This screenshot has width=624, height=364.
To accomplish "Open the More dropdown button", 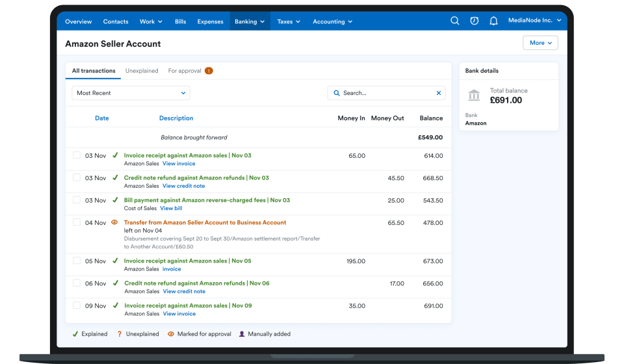I will 540,42.
